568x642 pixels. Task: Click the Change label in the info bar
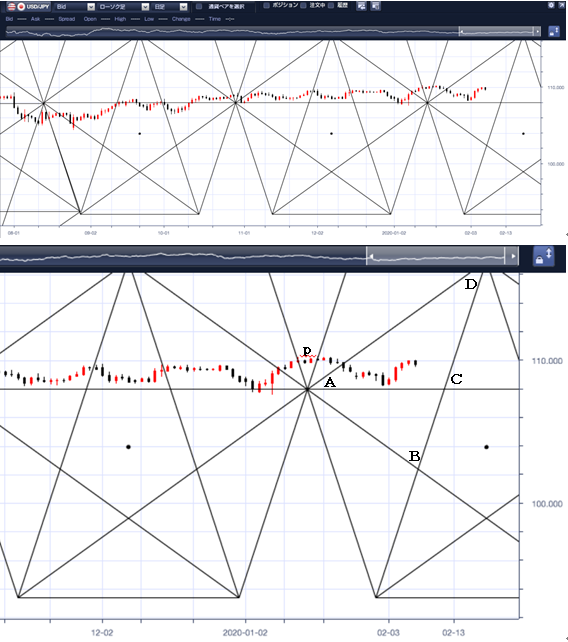coord(181,19)
